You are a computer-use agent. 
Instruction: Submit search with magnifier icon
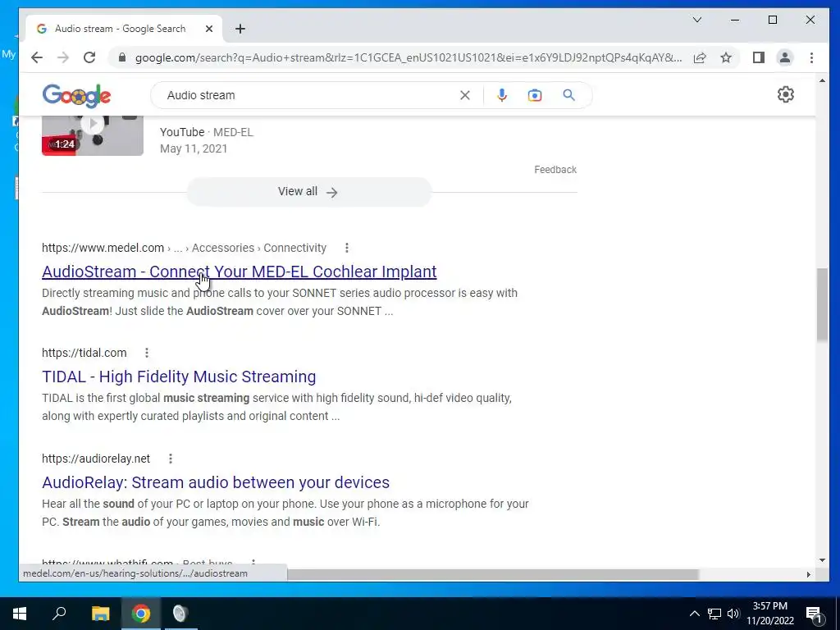click(x=569, y=95)
